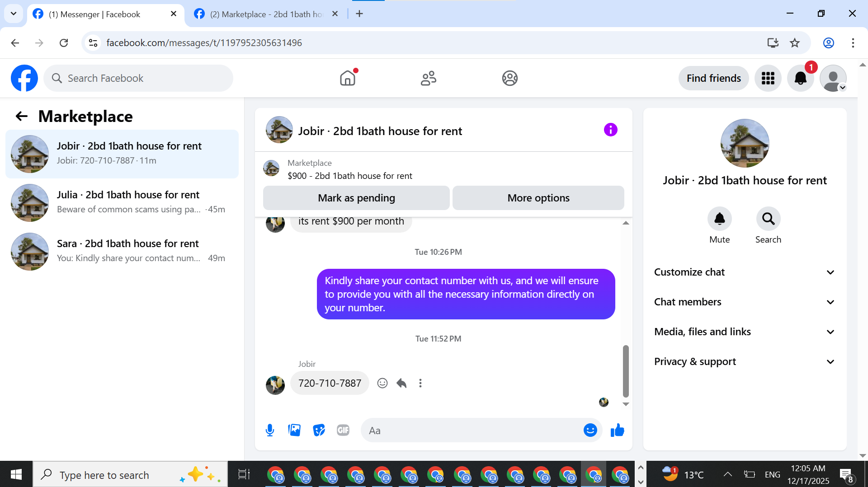Expand Customize chat section
Viewport: 868px width, 487px height.
(745, 272)
